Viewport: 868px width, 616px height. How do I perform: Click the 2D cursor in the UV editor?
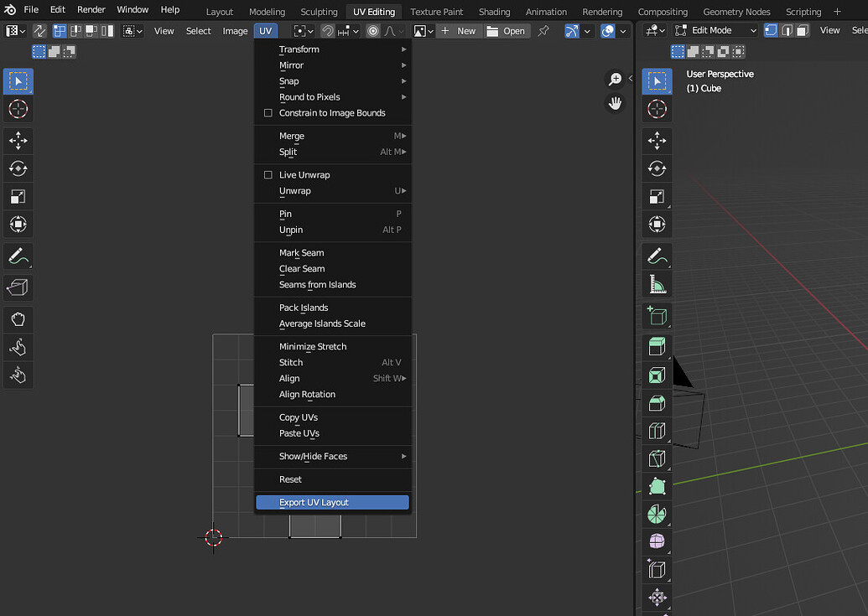click(213, 537)
